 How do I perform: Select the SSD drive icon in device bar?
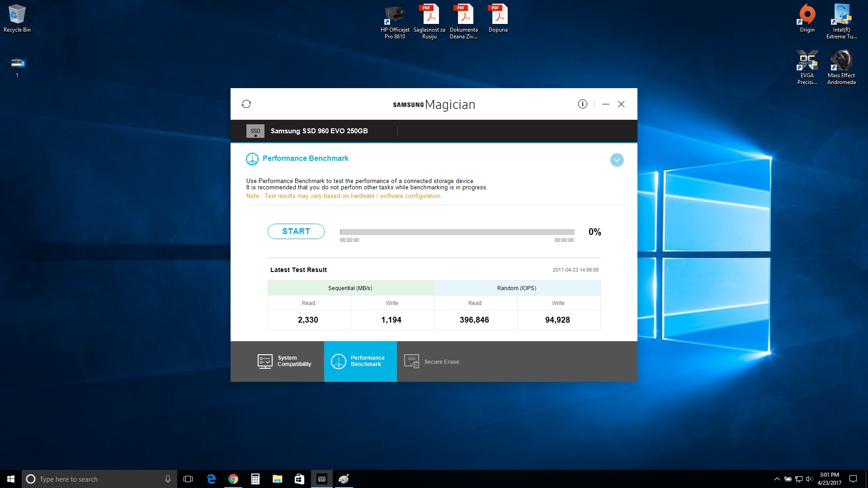tap(255, 131)
